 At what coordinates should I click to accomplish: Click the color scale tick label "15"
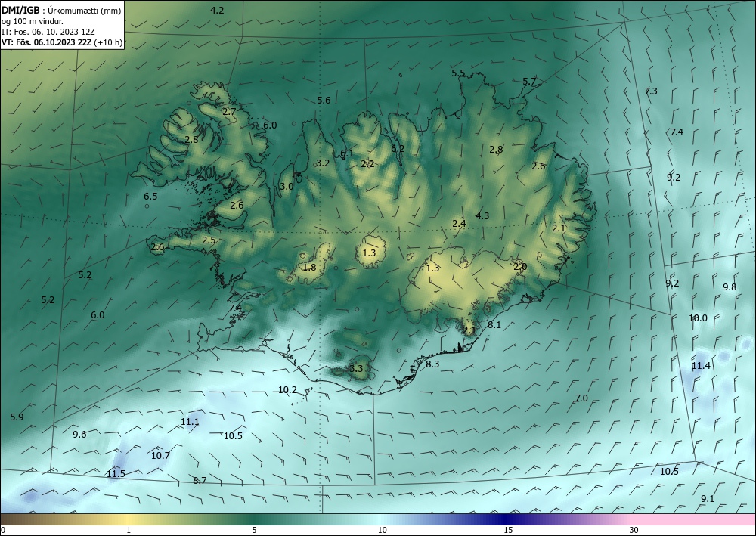[x=508, y=531]
